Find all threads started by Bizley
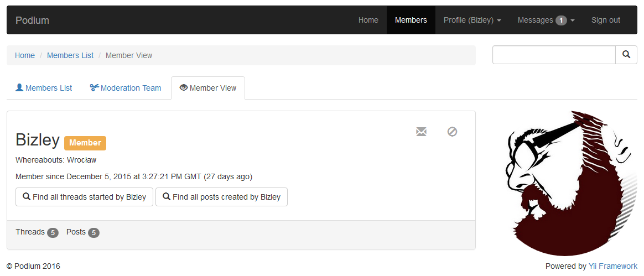644x276 pixels. (x=84, y=197)
